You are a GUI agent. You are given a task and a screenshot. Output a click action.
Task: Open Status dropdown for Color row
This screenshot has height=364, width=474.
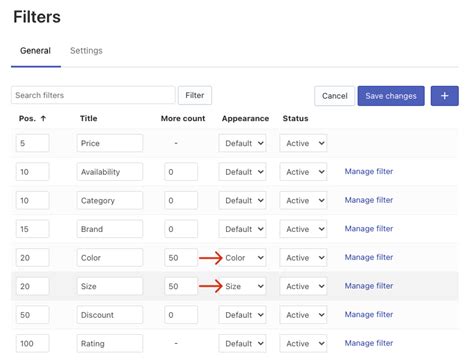click(x=303, y=258)
